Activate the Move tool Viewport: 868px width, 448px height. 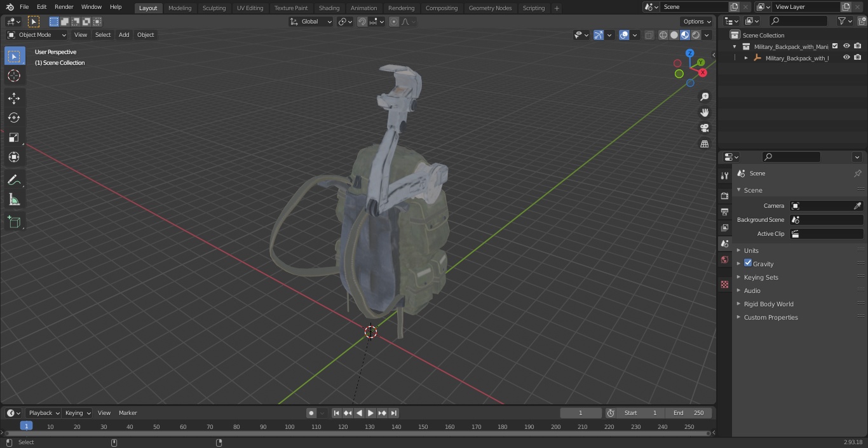14,98
